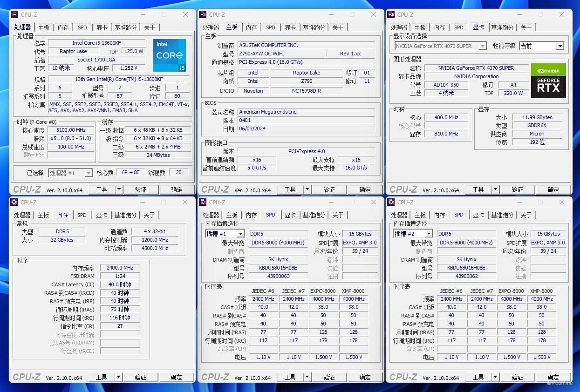Click the 确定 button in the processor window
Image resolution: width=580 pixels, height=392 pixels.
click(x=177, y=189)
